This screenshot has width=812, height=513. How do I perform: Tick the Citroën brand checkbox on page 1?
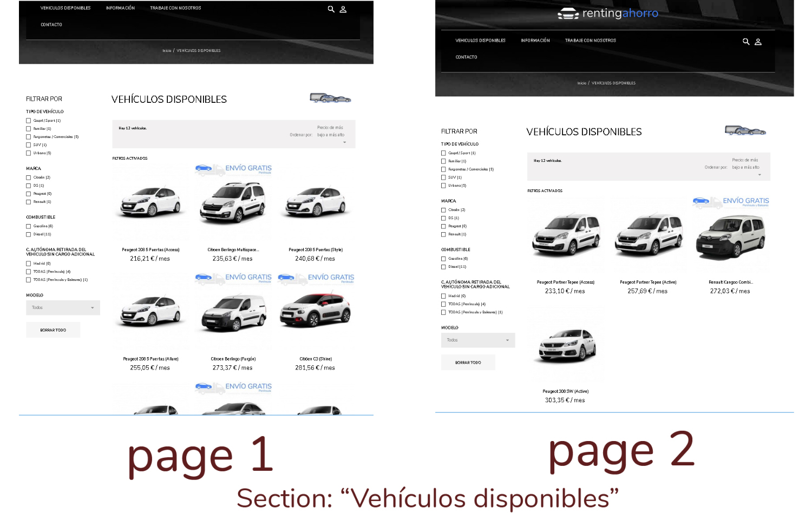coord(29,177)
